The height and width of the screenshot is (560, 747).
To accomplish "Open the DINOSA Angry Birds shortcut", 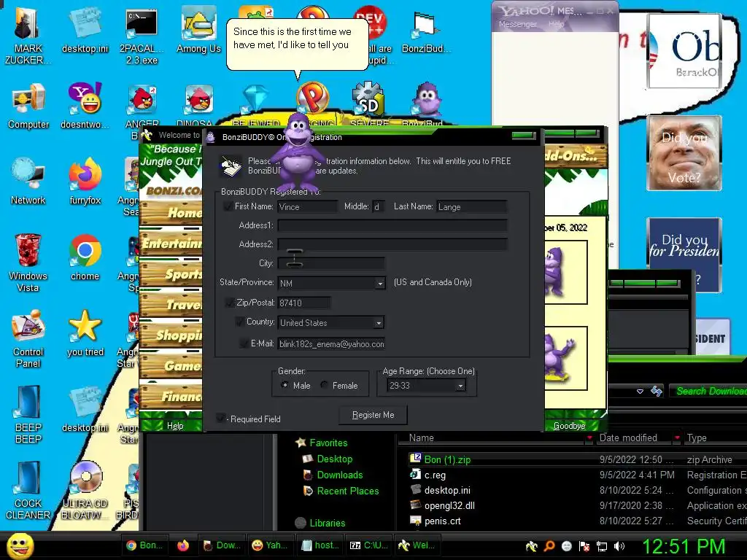I will point(198,106).
